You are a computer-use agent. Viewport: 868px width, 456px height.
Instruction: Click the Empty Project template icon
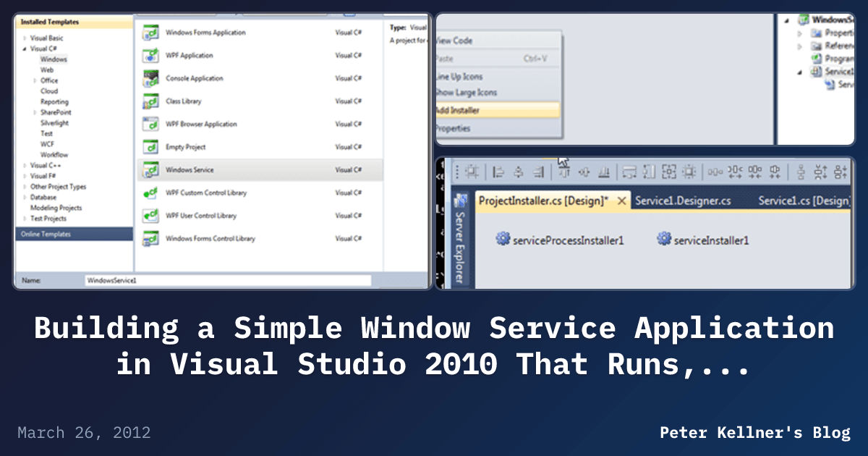click(x=150, y=147)
